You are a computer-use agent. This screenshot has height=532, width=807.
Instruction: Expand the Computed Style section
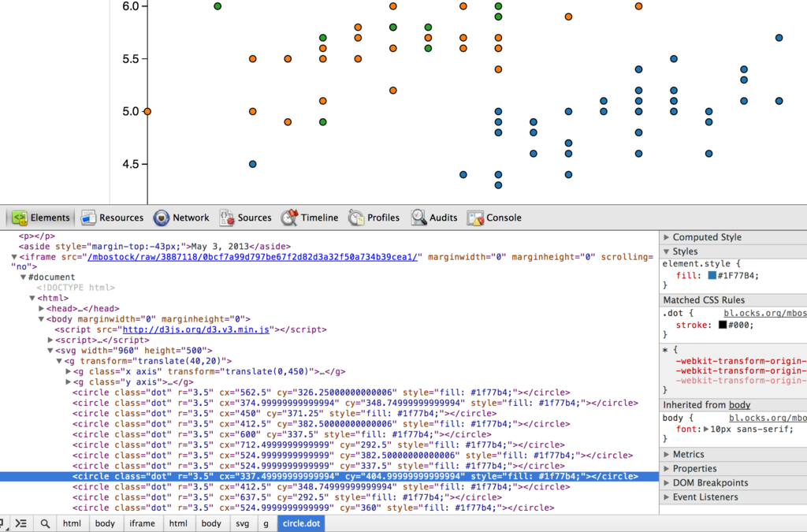667,237
